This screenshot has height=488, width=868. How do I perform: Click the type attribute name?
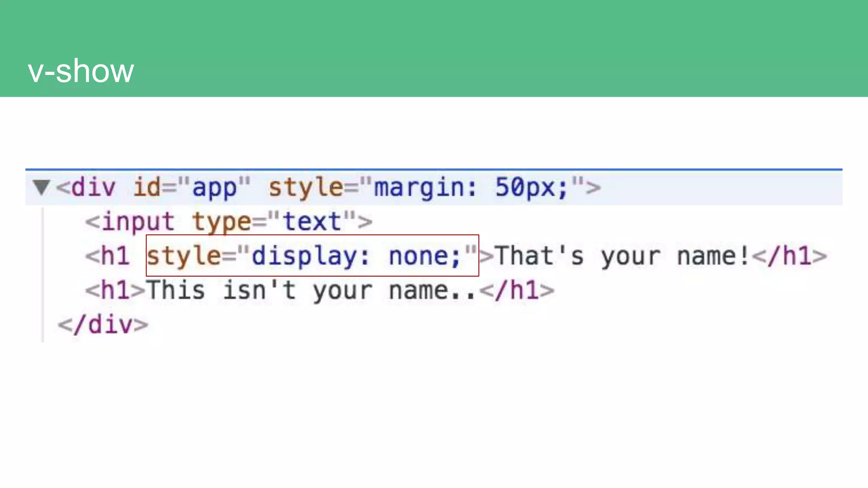point(221,222)
